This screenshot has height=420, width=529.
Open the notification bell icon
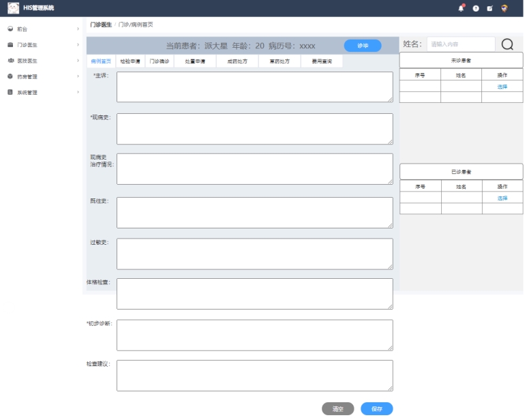[461, 8]
